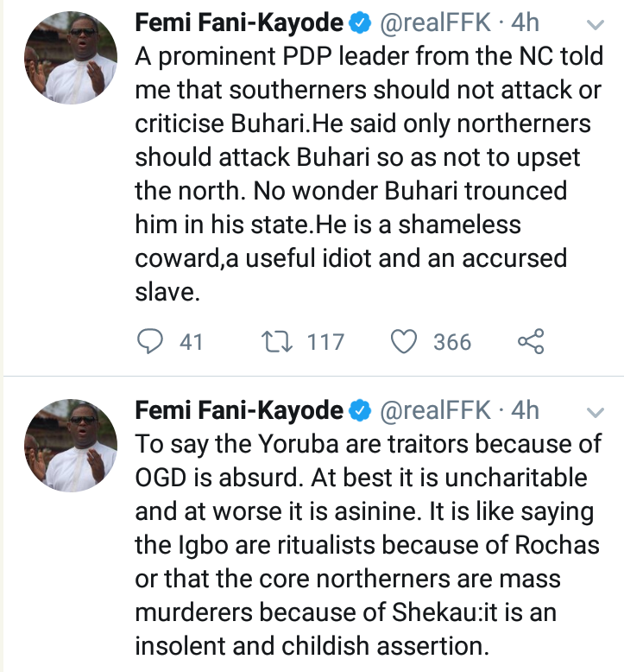Retweet the first tweet about PDP leader
Screen dimensions: 624x672
click(x=278, y=342)
